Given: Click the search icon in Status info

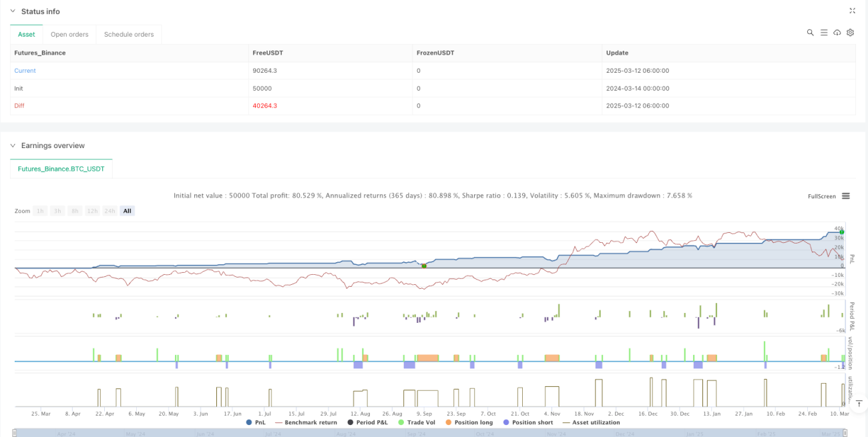Looking at the screenshot, I should pyautogui.click(x=810, y=32).
